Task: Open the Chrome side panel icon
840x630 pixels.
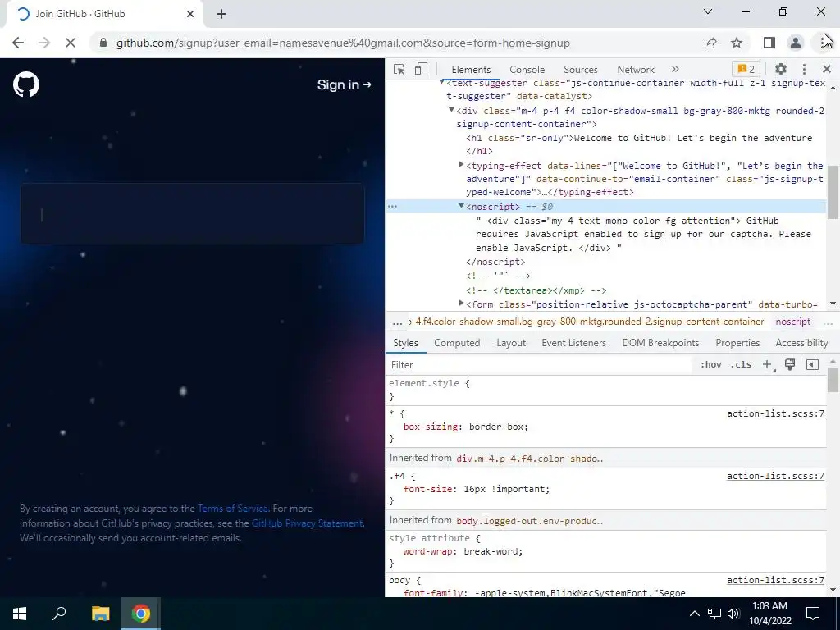Action: pyautogui.click(x=769, y=43)
